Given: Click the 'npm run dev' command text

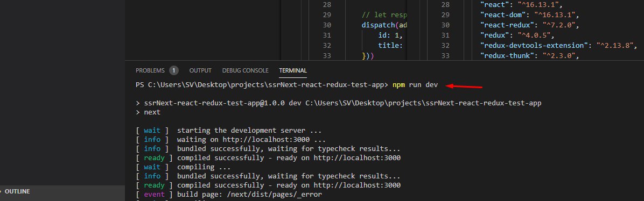Looking at the screenshot, I should [415, 85].
